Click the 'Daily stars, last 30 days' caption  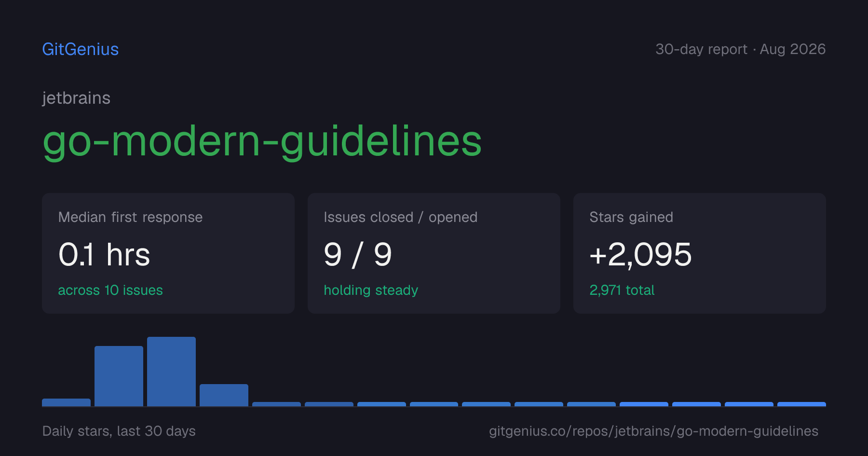[119, 431]
